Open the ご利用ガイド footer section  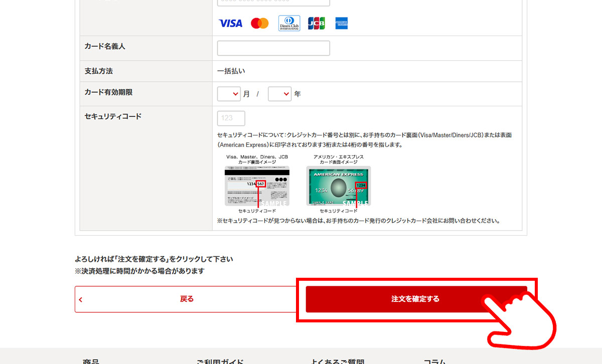220,361
